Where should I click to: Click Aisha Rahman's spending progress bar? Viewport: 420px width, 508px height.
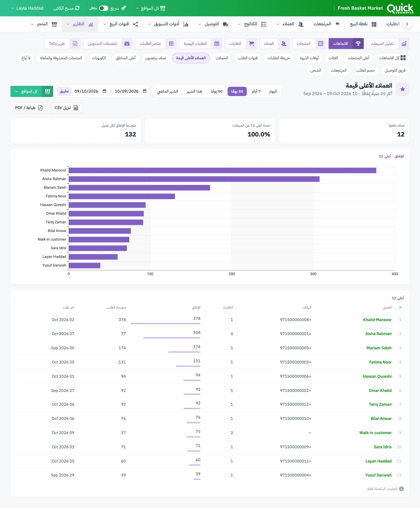coord(172,338)
